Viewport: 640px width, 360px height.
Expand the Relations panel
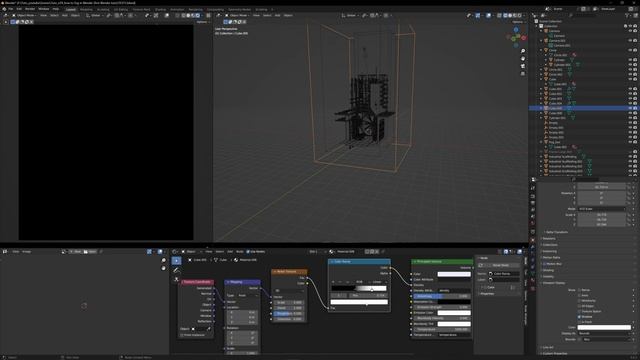[x=548, y=239]
